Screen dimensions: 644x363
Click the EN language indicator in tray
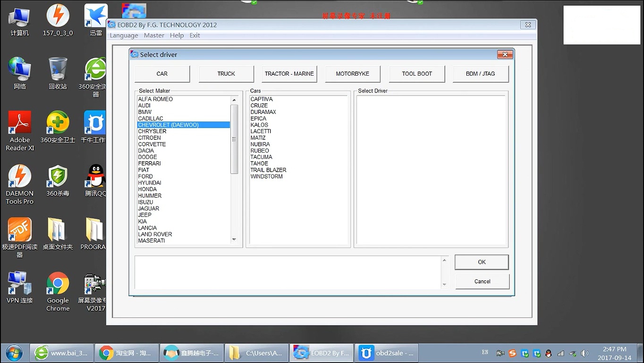click(485, 353)
